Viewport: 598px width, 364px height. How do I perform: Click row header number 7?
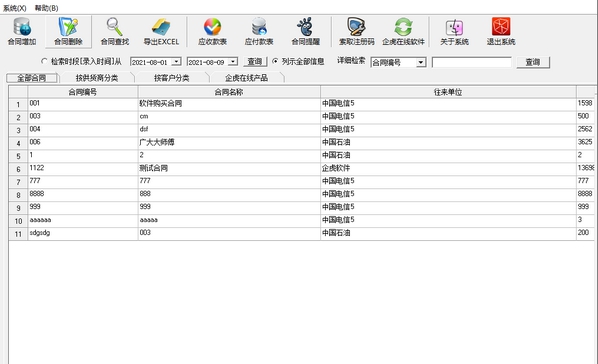(18, 182)
